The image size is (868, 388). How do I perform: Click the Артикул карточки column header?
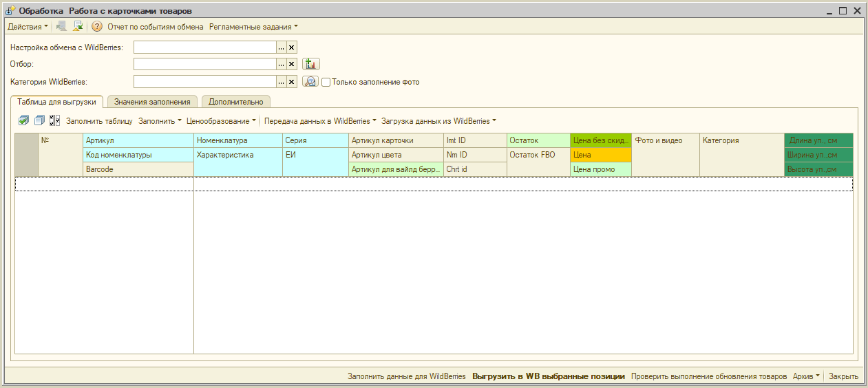point(396,140)
